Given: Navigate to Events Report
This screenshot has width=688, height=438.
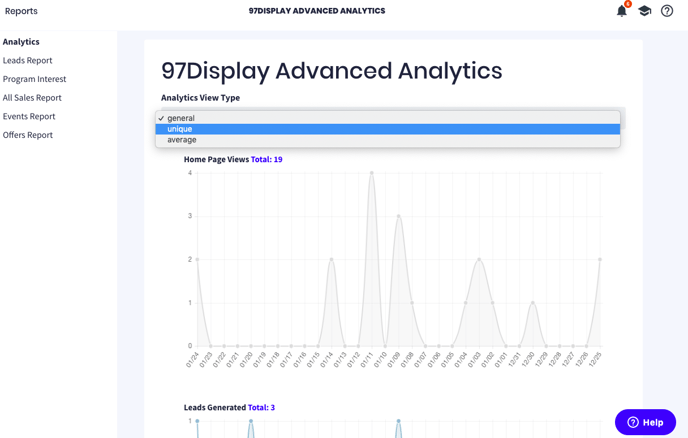Looking at the screenshot, I should [29, 116].
